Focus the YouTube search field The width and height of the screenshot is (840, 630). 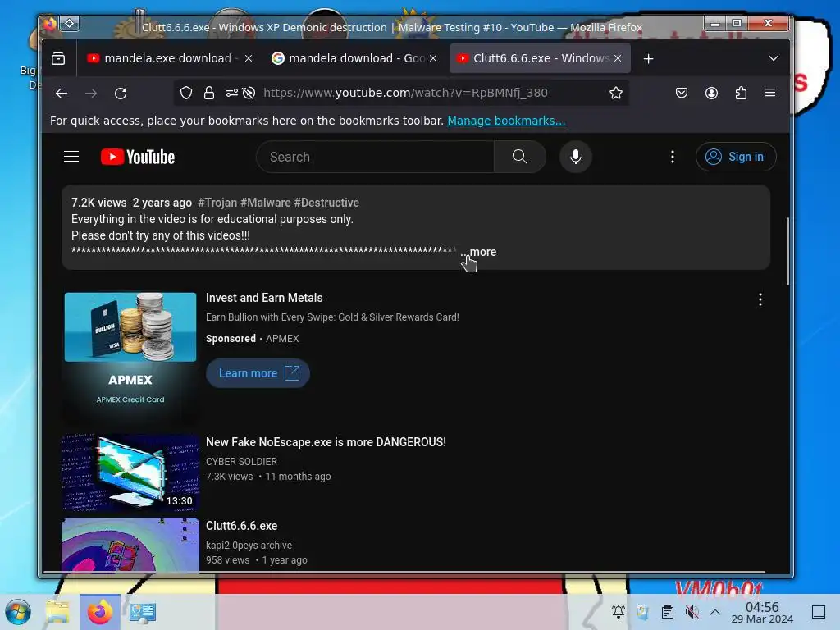pyautogui.click(x=375, y=157)
